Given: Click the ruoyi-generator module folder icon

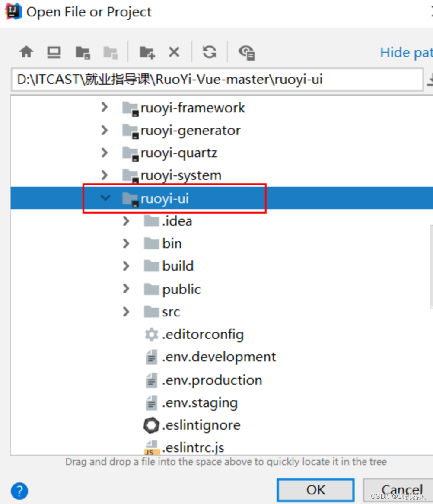Looking at the screenshot, I should coord(131,131).
